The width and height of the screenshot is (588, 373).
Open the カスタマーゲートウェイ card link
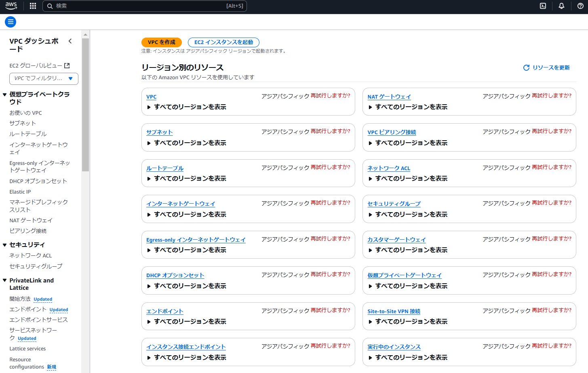coord(396,240)
